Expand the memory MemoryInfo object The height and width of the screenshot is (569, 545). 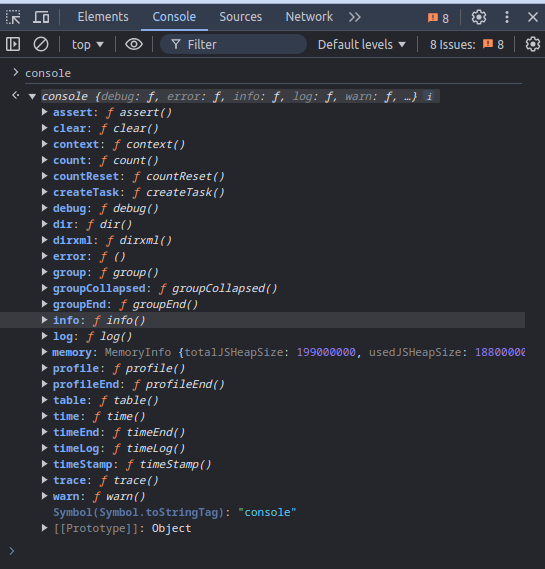[x=45, y=352]
